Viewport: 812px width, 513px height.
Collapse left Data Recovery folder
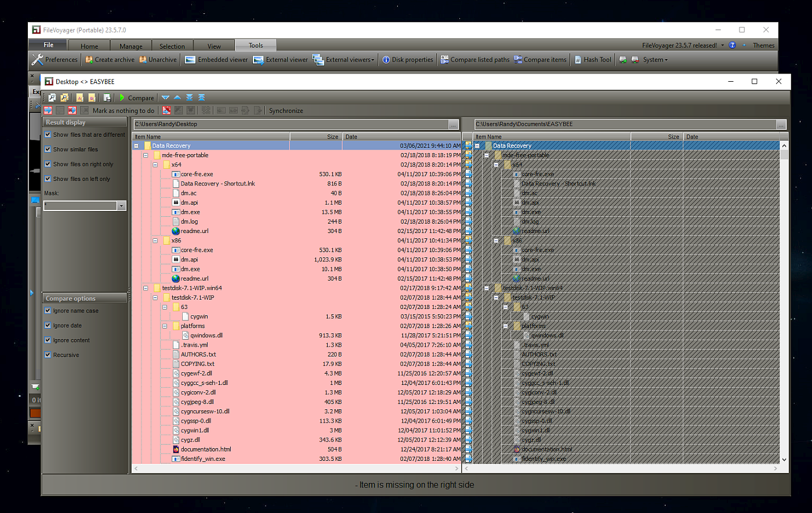[x=136, y=146]
